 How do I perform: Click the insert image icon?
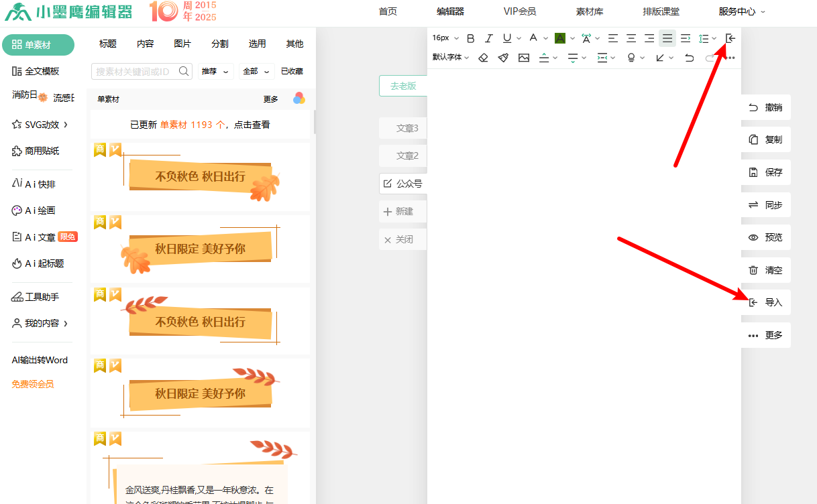[524, 58]
